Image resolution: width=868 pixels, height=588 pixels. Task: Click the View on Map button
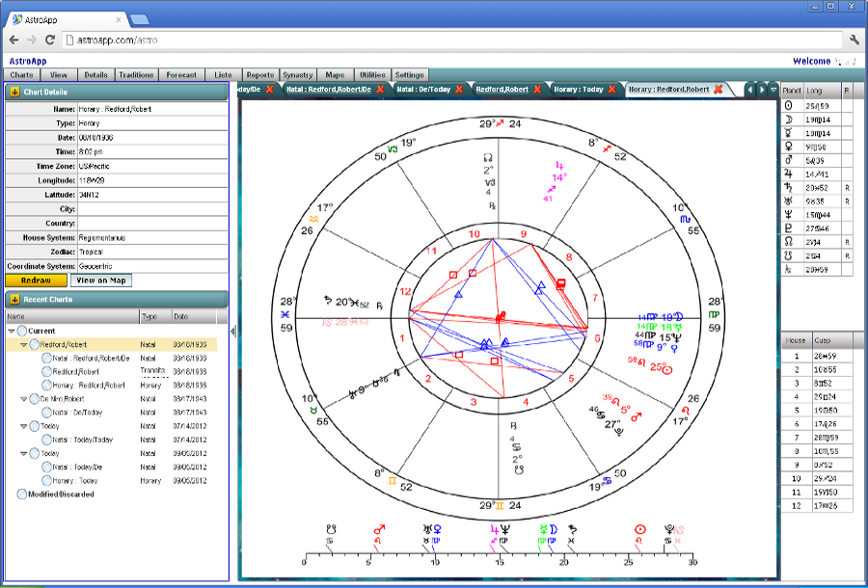click(101, 281)
